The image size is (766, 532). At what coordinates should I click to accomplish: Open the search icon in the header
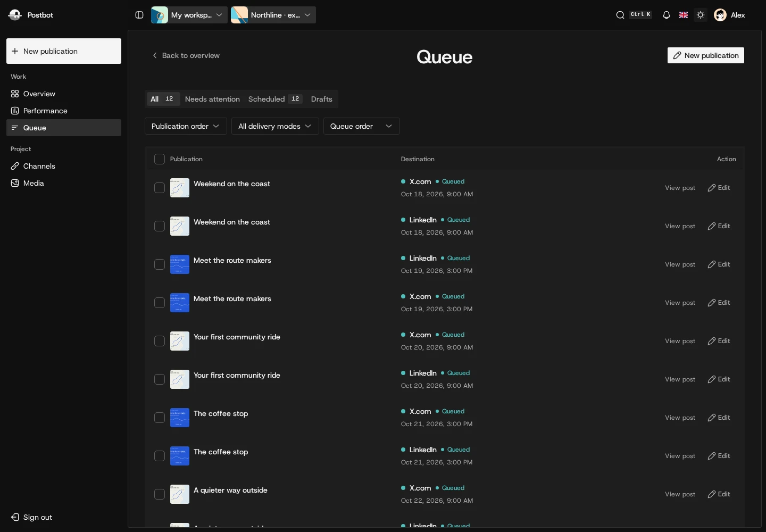[620, 15]
